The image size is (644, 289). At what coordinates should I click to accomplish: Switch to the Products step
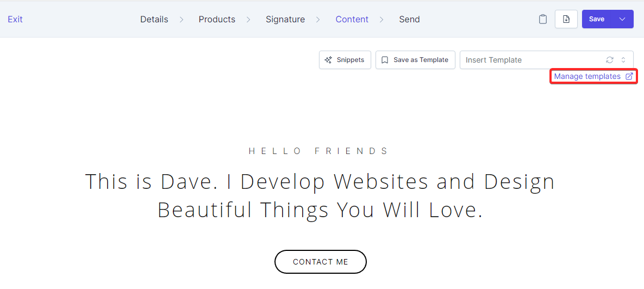coord(217,19)
